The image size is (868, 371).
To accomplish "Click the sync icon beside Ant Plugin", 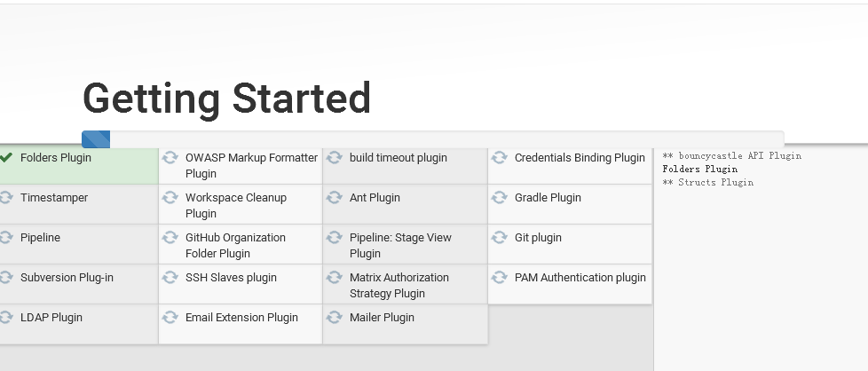I will 335,198.
